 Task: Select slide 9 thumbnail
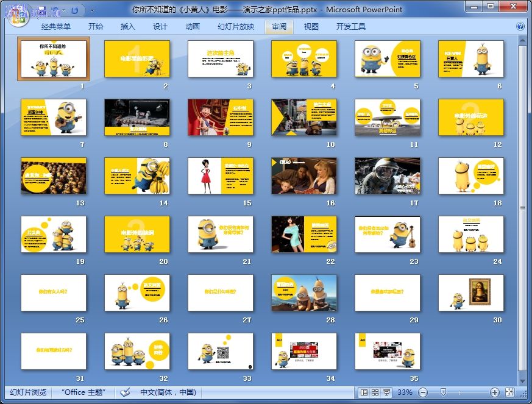click(221, 118)
